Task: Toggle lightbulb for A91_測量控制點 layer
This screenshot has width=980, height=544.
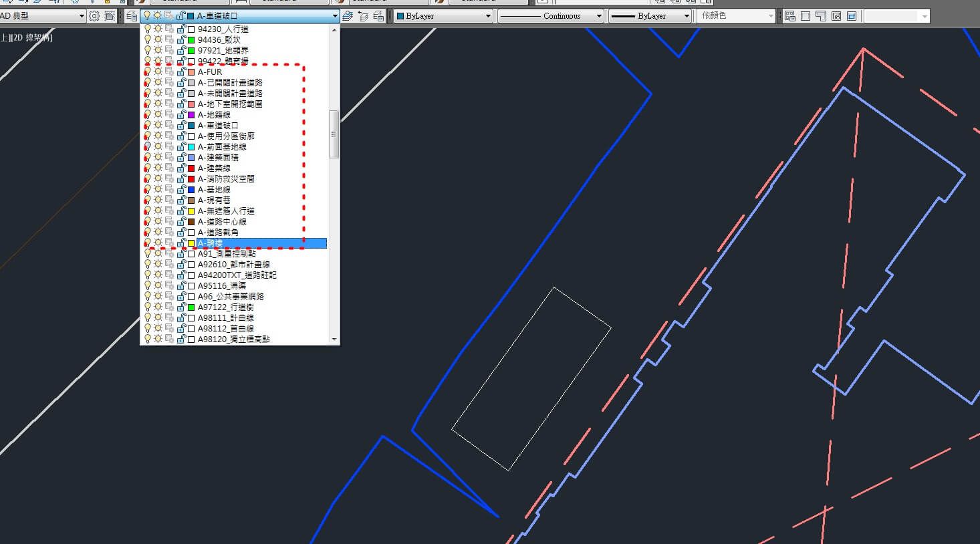Action: [x=148, y=253]
